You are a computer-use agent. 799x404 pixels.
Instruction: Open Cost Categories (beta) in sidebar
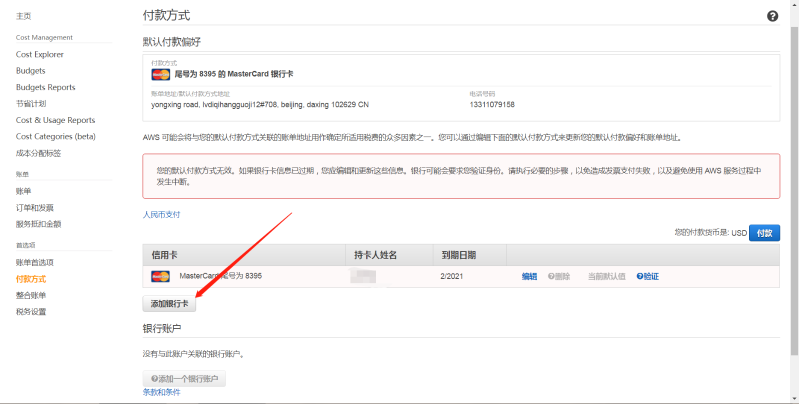56,136
